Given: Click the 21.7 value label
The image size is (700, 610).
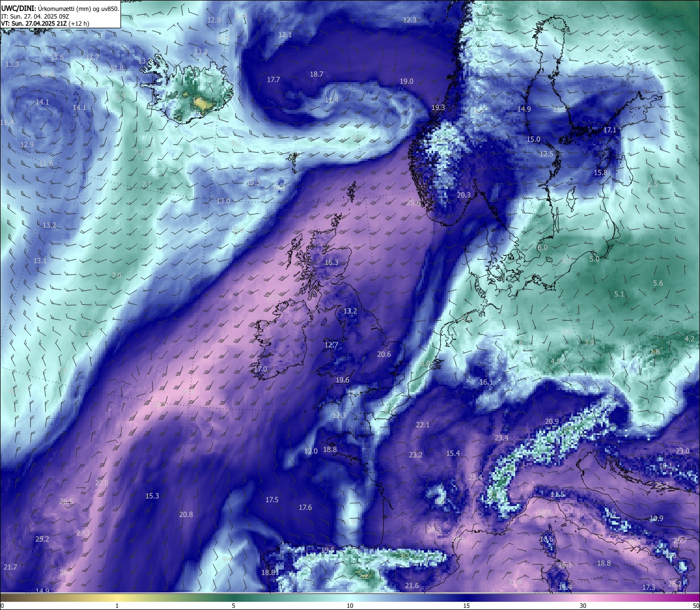Looking at the screenshot, I should pyautogui.click(x=10, y=567).
